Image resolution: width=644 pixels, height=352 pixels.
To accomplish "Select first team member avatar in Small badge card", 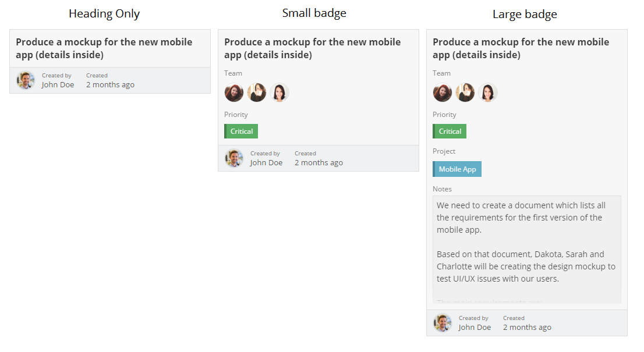I will [x=234, y=93].
